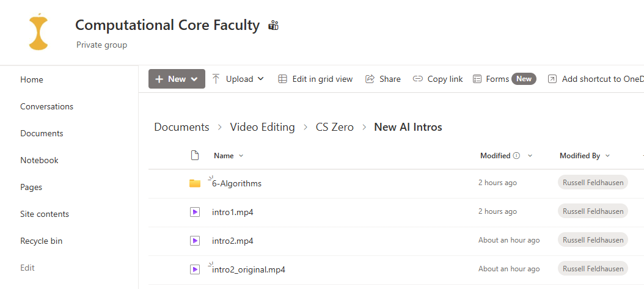Click the Share icon in the toolbar

(370, 79)
